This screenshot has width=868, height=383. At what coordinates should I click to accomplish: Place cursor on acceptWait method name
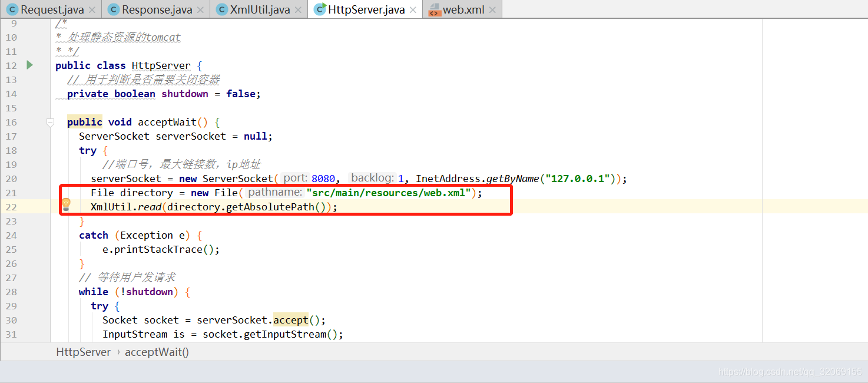[167, 122]
